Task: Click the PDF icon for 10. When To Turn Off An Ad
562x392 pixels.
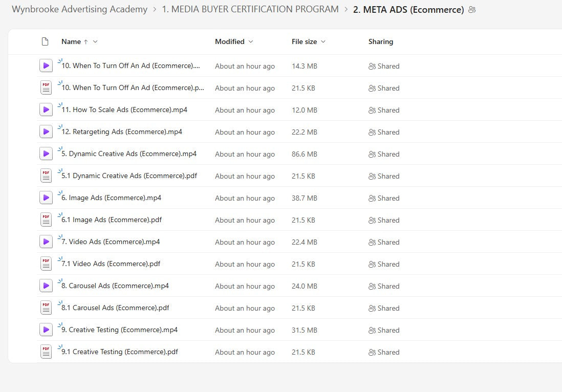Action: coord(46,87)
